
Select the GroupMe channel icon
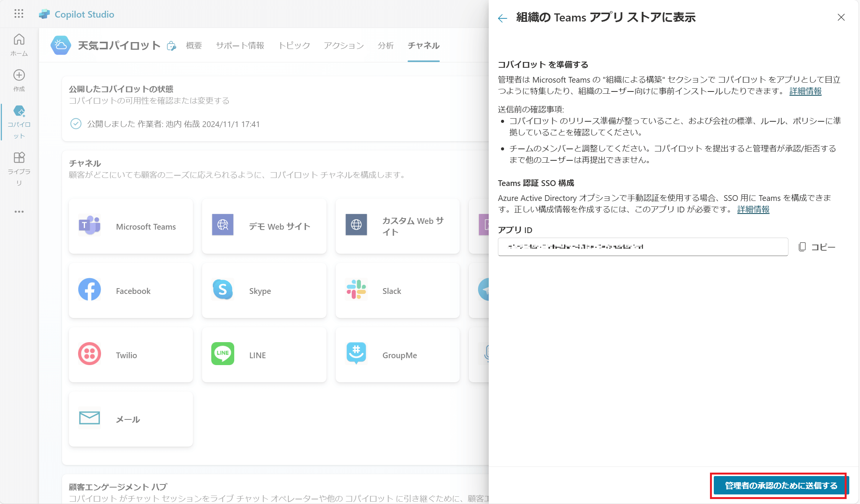356,354
